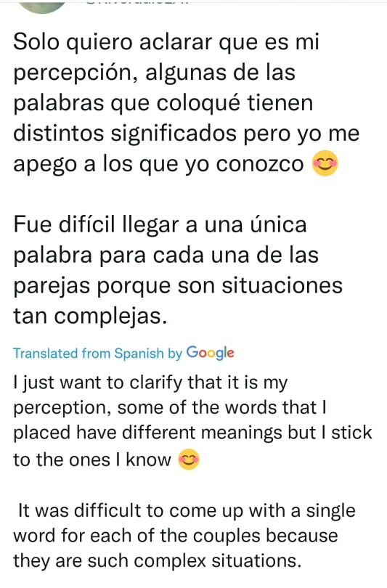
Task: Click the word 'significados' in the tweet
Action: click(x=174, y=134)
